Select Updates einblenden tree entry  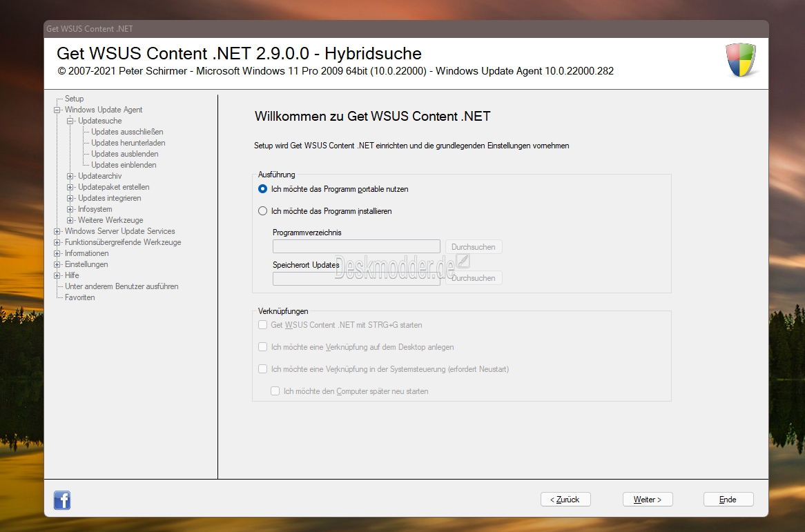124,165
